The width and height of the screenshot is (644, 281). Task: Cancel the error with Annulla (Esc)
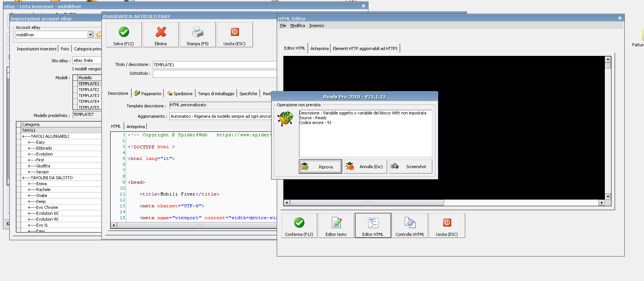(x=365, y=167)
